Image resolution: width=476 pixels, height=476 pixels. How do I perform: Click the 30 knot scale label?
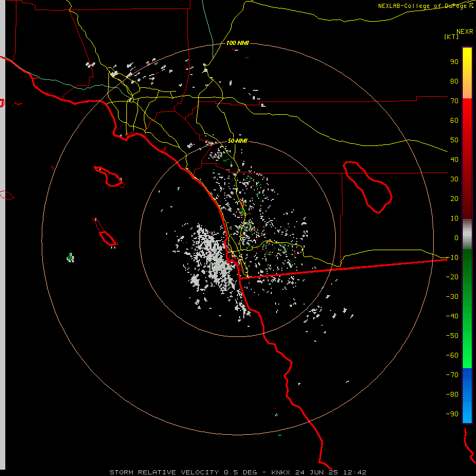tap(454, 179)
